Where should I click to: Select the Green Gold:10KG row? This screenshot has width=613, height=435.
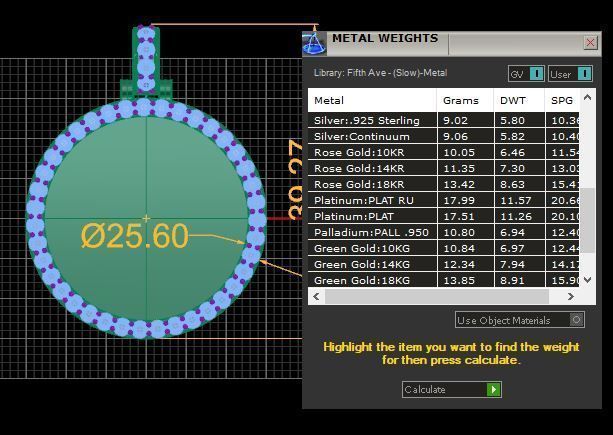[x=444, y=248]
